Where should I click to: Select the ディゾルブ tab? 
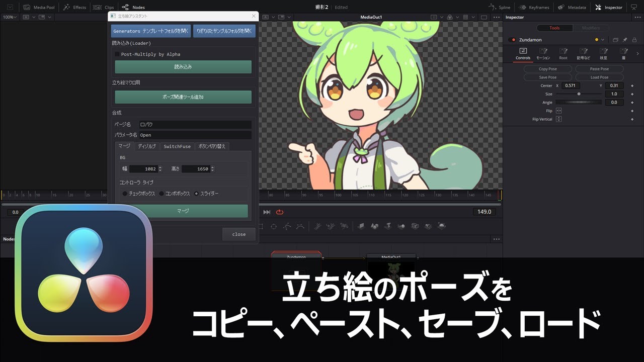[x=146, y=146]
